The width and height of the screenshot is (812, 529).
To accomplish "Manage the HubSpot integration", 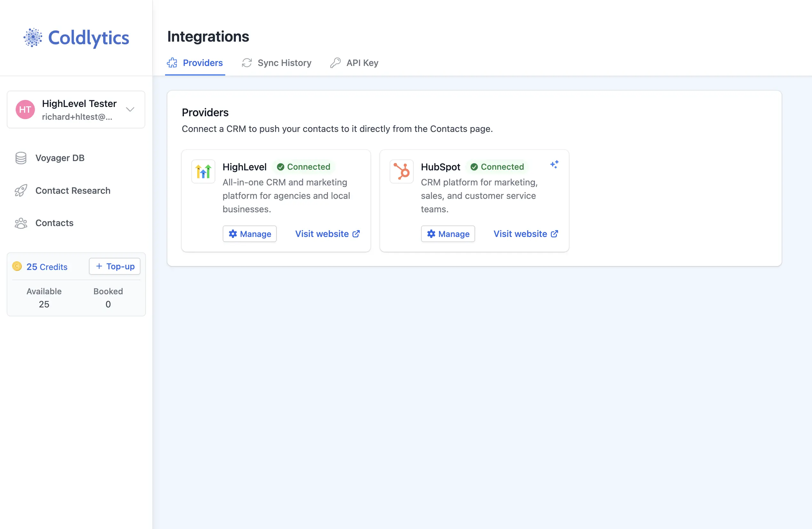I will (x=448, y=234).
